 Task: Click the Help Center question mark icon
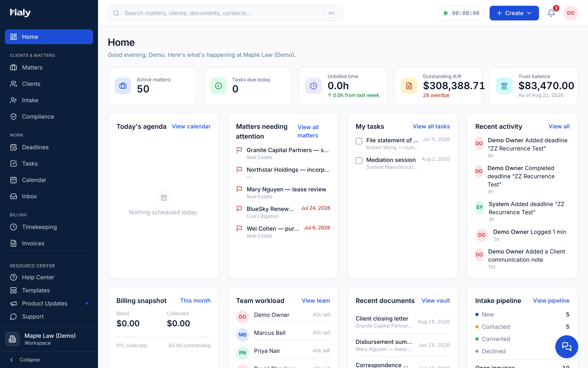point(14,277)
